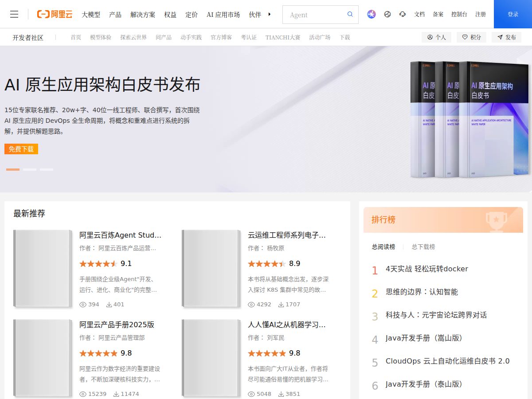Open 权益 menu item
532x399 pixels.
170,15
